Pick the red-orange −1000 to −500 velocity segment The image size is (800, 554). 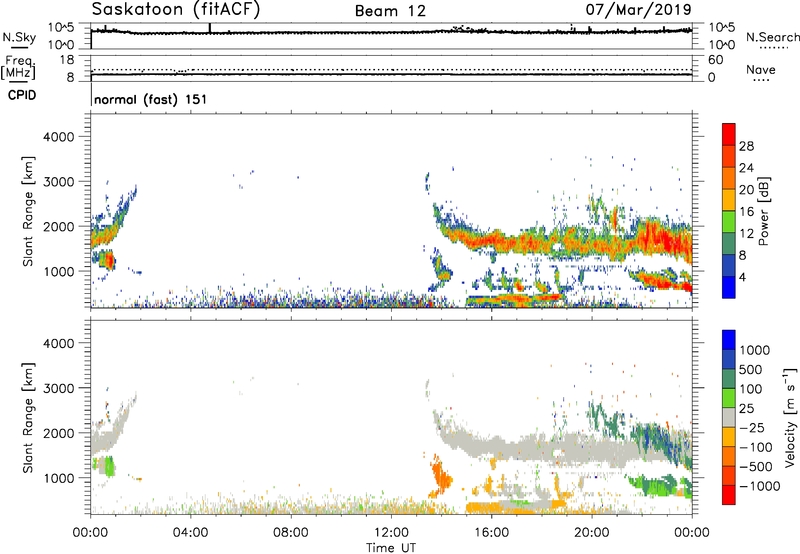point(729,475)
